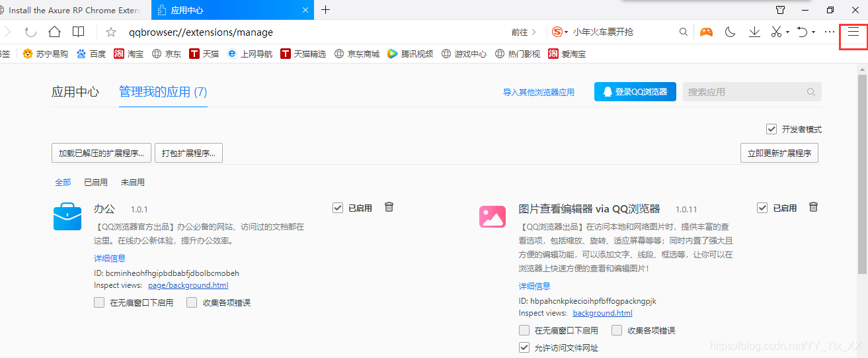Click 立即更新扩展程序 button
Screen dimensions: 868x358
[779, 153]
